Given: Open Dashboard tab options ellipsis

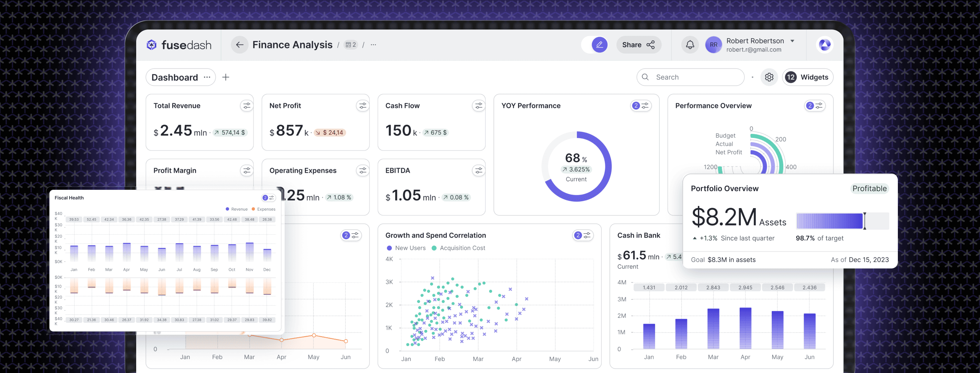Looking at the screenshot, I should point(207,77).
